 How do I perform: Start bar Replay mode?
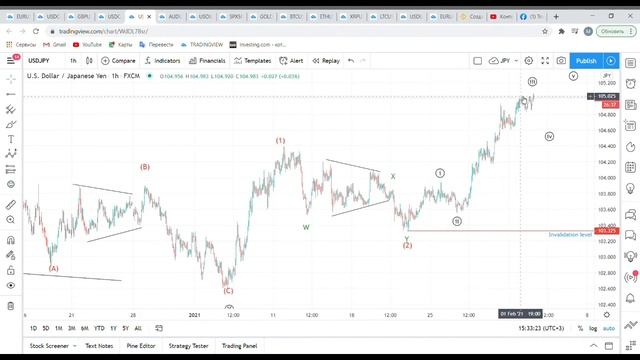pos(326,61)
